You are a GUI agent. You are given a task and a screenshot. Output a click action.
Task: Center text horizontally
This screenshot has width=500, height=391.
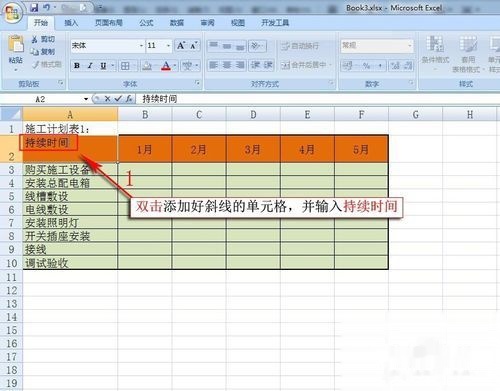[227, 65]
